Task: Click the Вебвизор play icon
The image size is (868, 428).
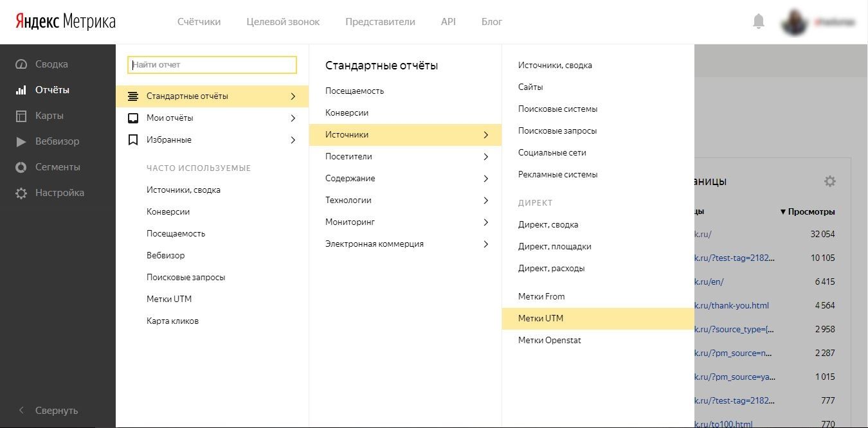Action: [x=21, y=141]
